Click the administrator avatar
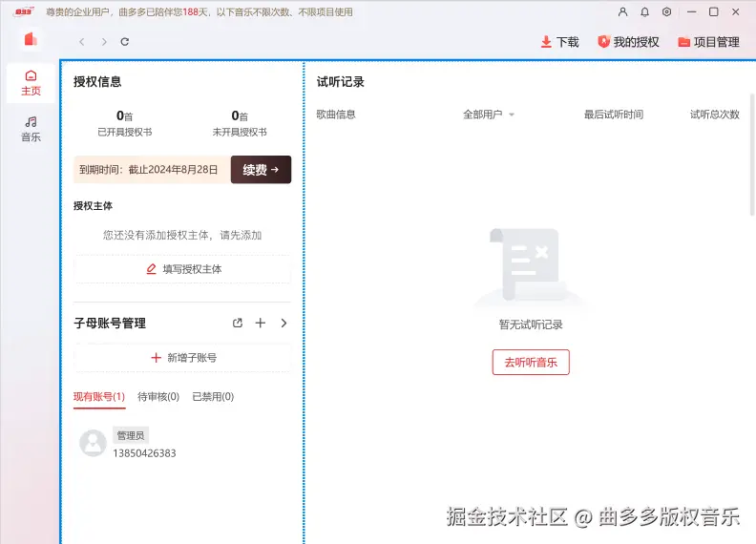This screenshot has height=544, width=756. click(93, 443)
